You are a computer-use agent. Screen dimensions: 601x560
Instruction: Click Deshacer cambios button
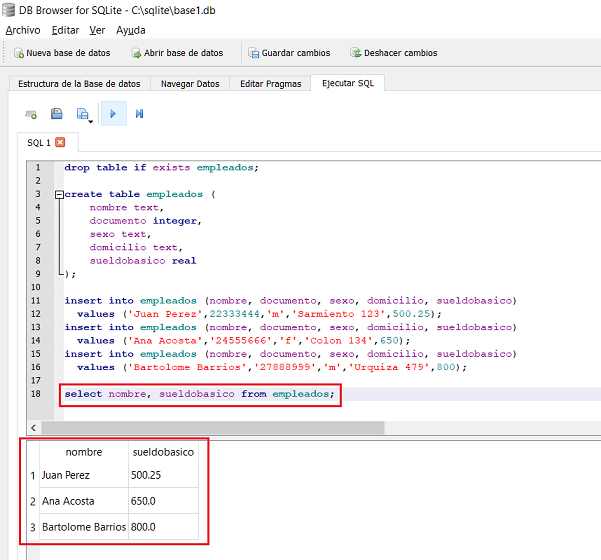(394, 53)
